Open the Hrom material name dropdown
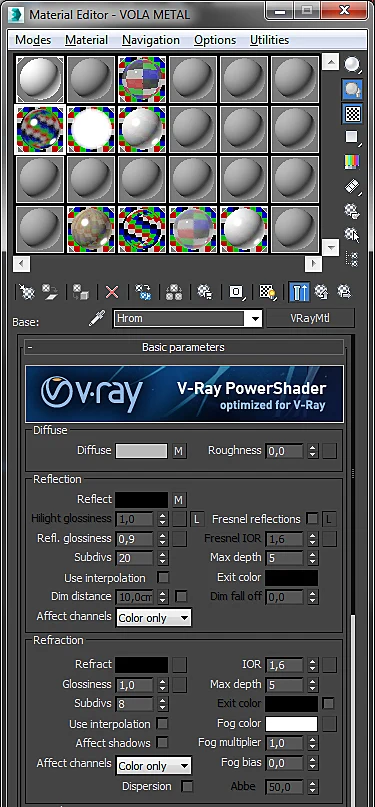 click(x=254, y=319)
